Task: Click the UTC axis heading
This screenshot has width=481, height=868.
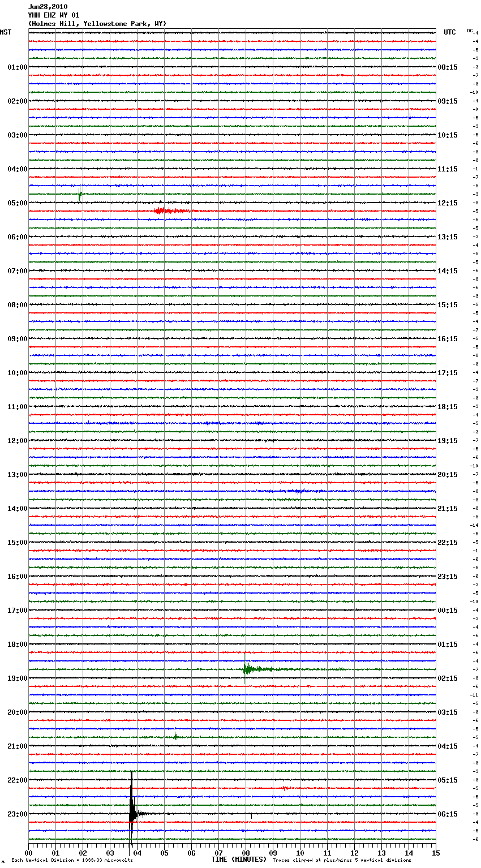Action: [x=450, y=32]
